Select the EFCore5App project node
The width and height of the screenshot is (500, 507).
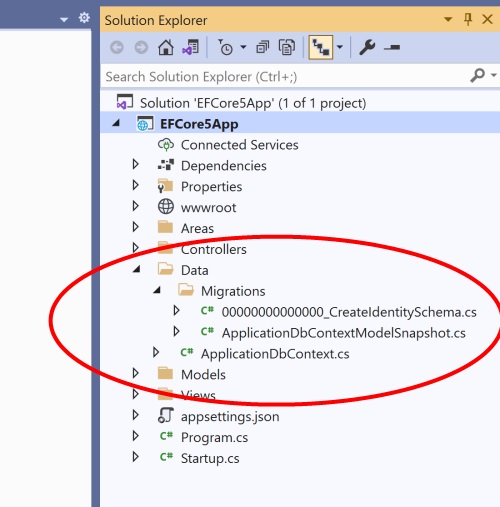coord(199,124)
